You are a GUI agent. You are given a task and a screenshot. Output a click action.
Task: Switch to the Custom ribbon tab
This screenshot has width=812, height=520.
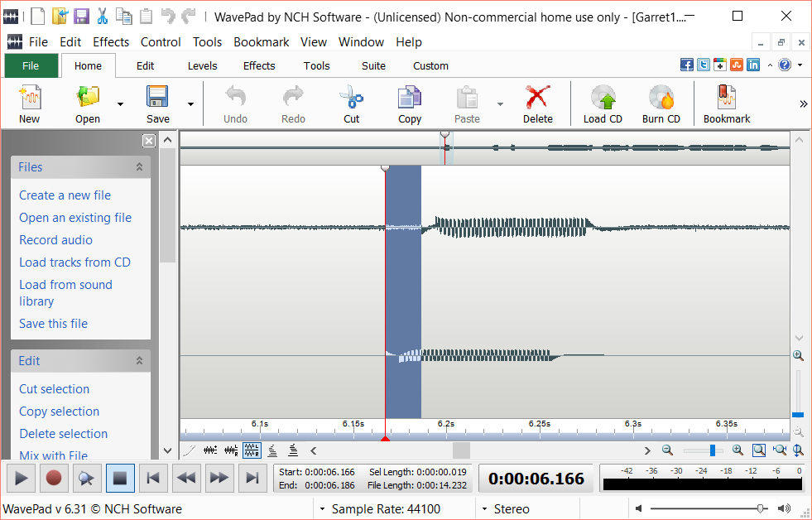tap(430, 65)
